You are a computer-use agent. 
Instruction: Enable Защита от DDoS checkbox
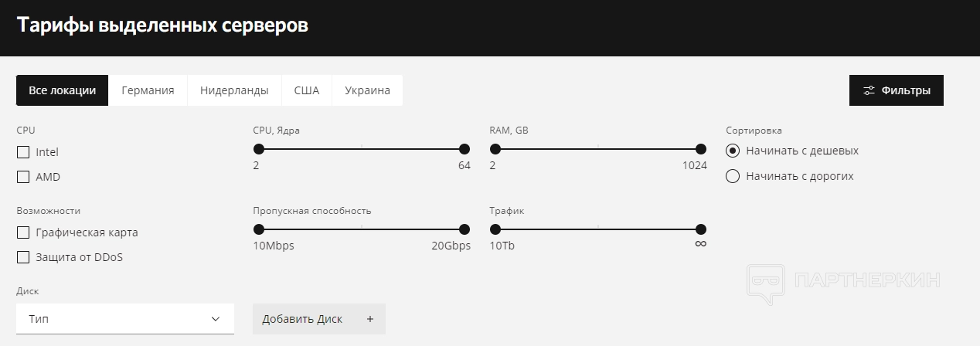coord(23,257)
